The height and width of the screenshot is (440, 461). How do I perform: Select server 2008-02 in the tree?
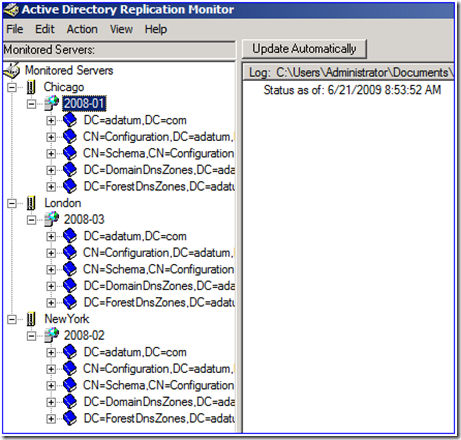(x=84, y=335)
